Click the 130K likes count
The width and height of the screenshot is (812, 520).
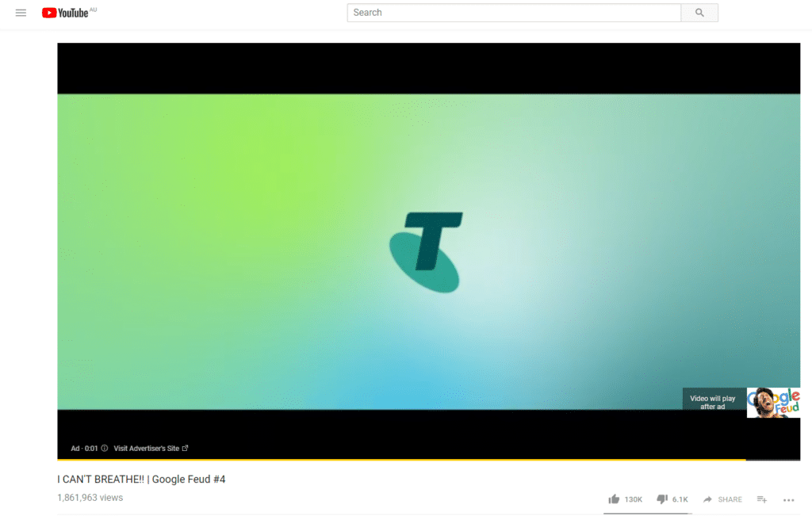[634, 499]
